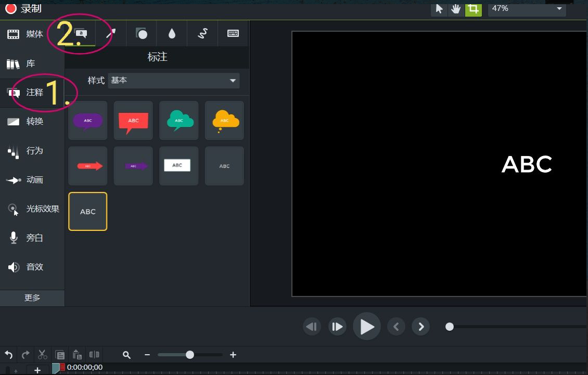Cut selection with the scissors icon
The image size is (588, 375).
[42, 355]
